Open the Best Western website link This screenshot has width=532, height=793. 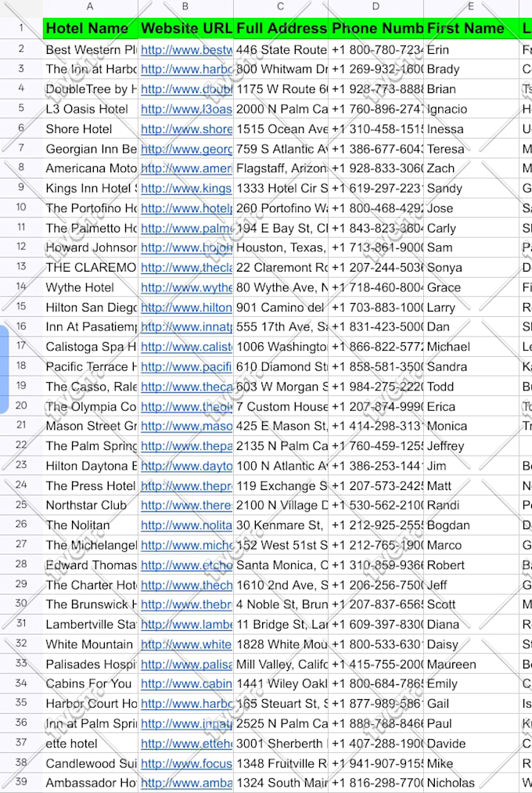(x=186, y=49)
